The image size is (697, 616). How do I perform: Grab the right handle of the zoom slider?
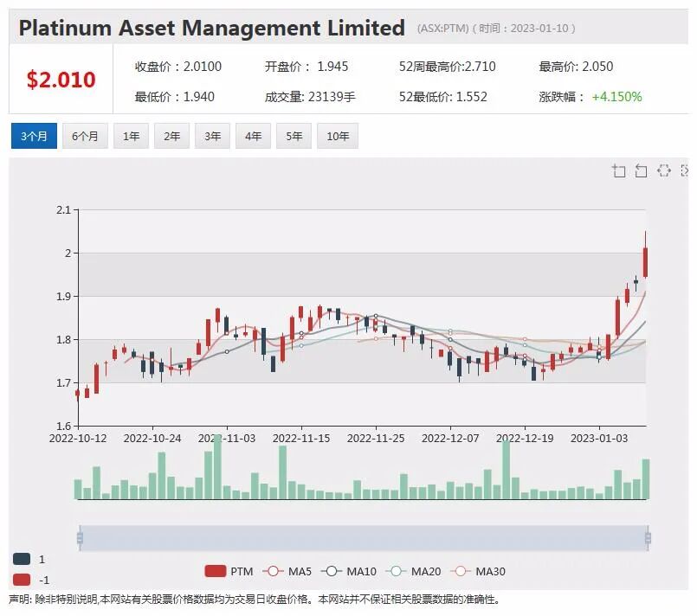point(649,538)
